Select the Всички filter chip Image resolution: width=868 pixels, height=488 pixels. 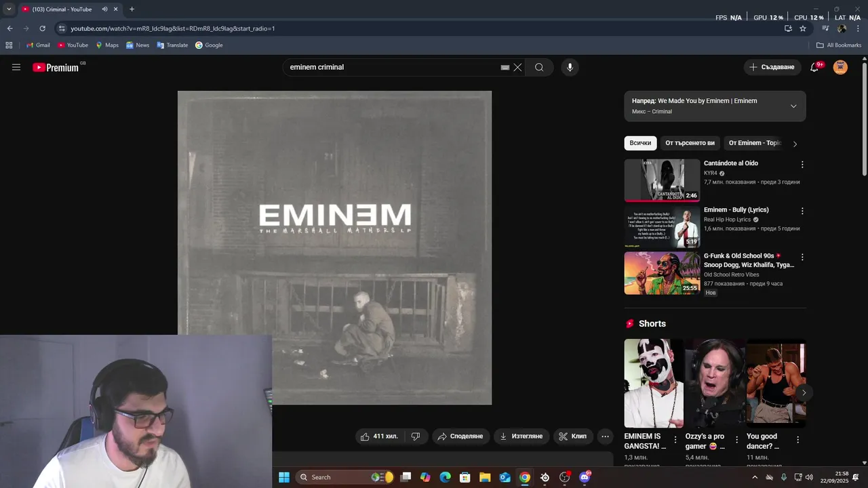click(640, 143)
